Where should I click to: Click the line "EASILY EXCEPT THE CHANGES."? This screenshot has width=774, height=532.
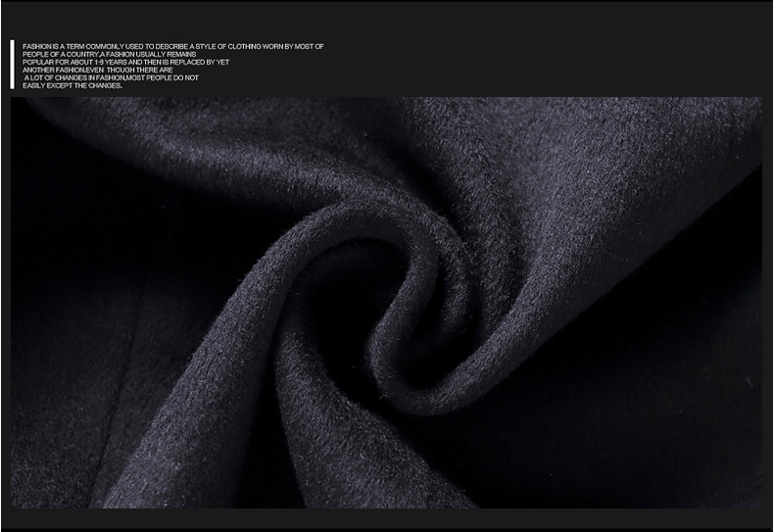73,86
